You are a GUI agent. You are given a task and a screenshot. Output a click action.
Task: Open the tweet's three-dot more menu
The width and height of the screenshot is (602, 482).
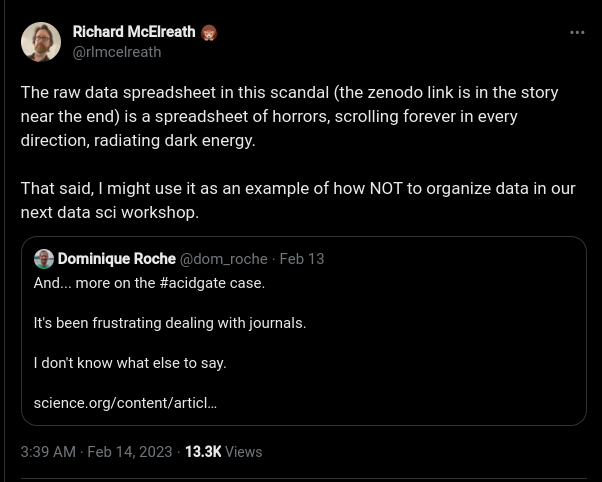coord(577,32)
